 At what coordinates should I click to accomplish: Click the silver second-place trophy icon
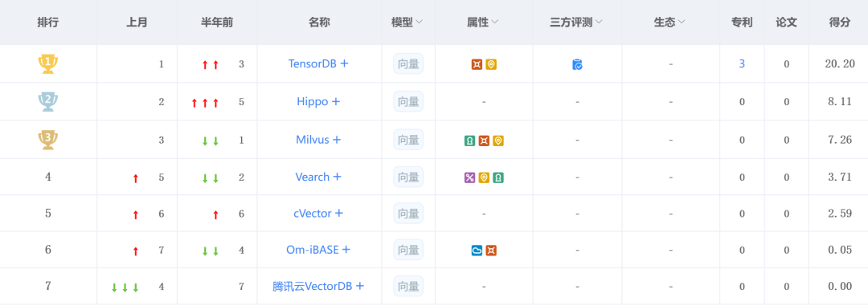coord(47,102)
